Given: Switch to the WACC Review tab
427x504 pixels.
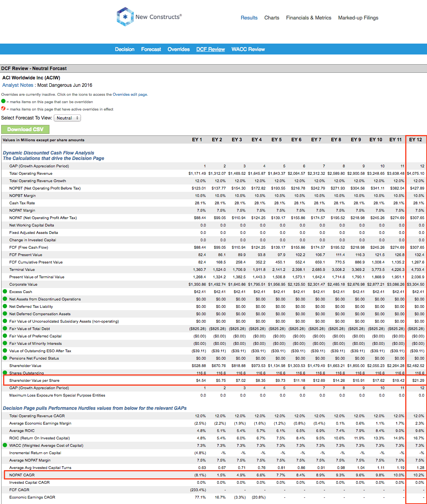Looking at the screenshot, I should (x=248, y=49).
